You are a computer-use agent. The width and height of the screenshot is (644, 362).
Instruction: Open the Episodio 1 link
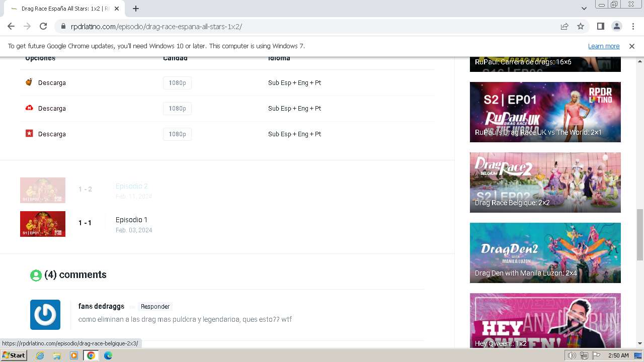pos(131,220)
